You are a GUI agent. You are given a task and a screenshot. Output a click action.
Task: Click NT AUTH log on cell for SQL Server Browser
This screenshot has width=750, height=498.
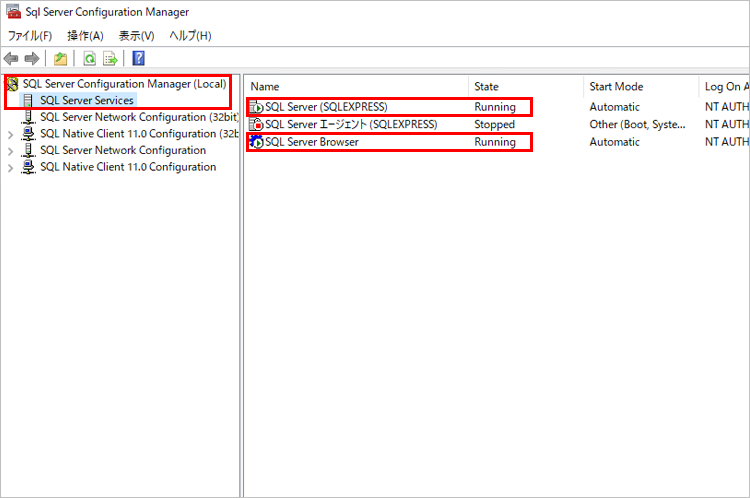click(x=727, y=142)
